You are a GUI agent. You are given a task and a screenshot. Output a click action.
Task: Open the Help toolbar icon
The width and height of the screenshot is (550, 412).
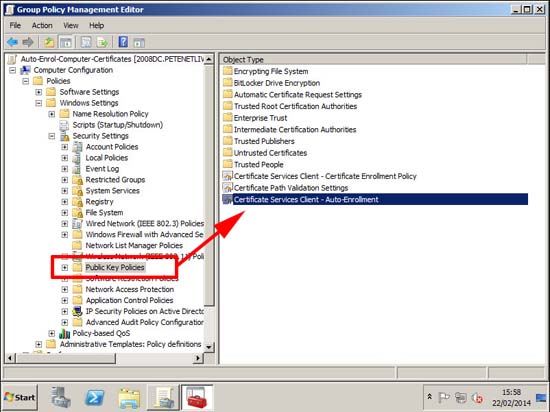click(x=123, y=42)
